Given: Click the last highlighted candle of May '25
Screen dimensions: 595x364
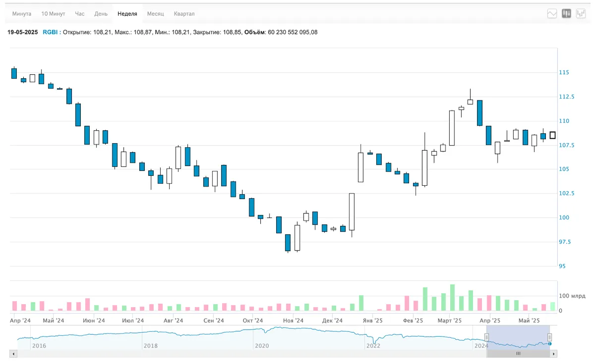Looking at the screenshot, I should point(552,135).
